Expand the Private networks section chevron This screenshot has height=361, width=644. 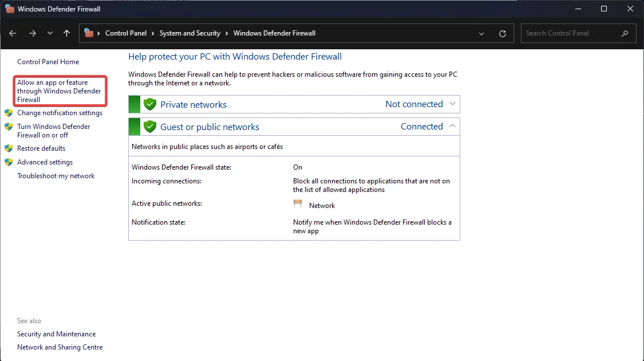click(452, 104)
